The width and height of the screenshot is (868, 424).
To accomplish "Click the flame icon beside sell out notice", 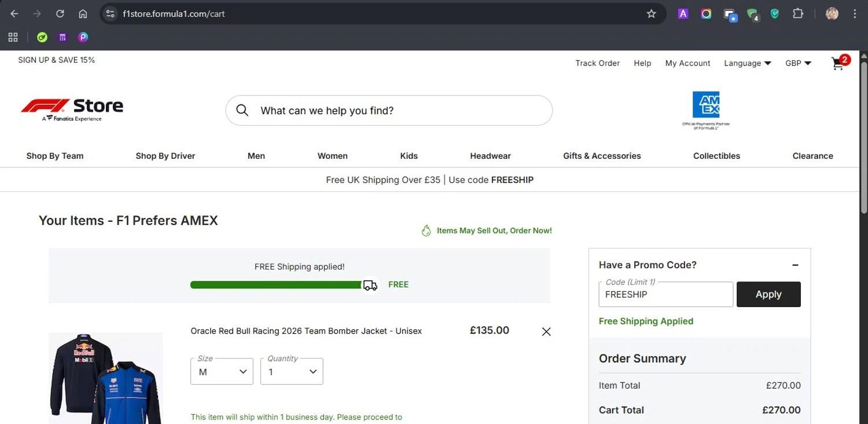I will (x=426, y=231).
